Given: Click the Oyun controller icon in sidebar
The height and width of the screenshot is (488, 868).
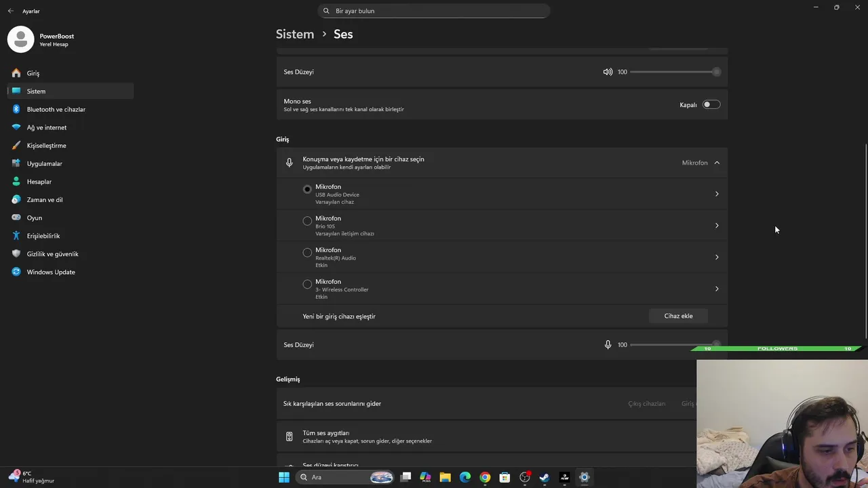Looking at the screenshot, I should click(x=16, y=218).
